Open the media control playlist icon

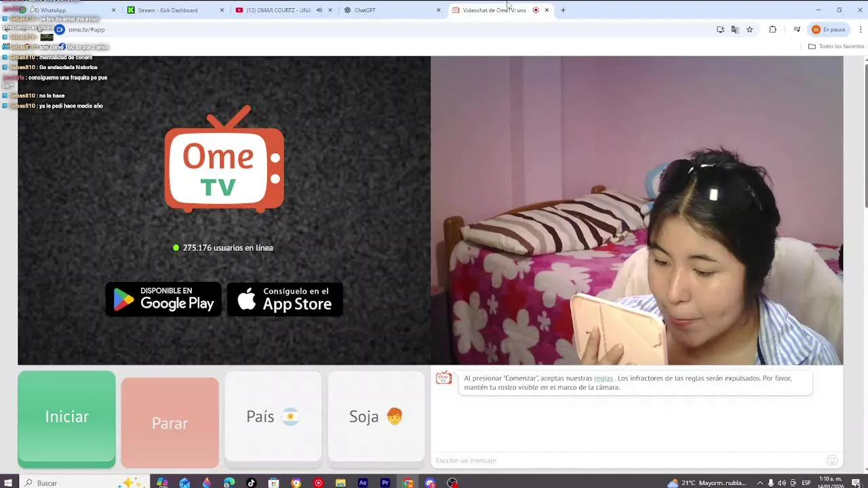click(x=797, y=29)
